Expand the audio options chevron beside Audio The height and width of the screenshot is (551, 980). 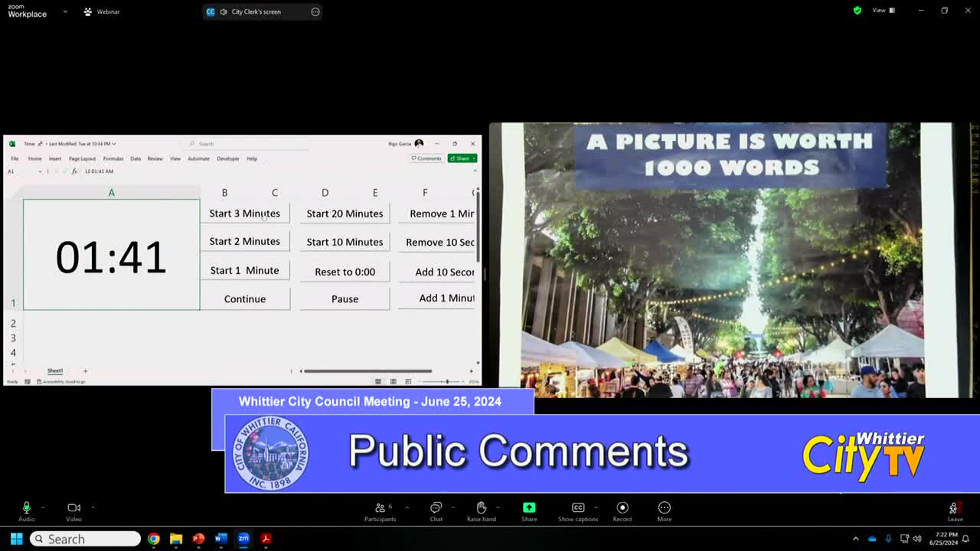(43, 507)
